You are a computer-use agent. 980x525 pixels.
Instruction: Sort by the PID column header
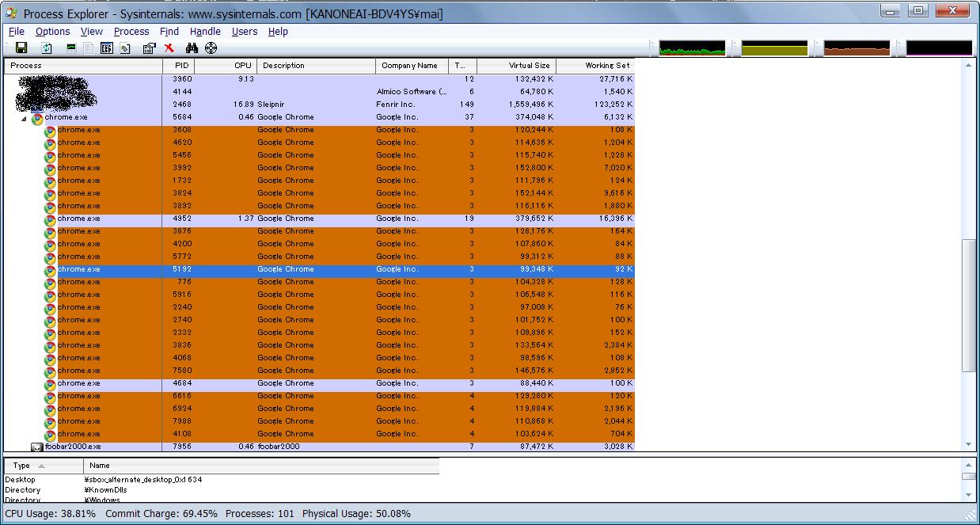179,66
